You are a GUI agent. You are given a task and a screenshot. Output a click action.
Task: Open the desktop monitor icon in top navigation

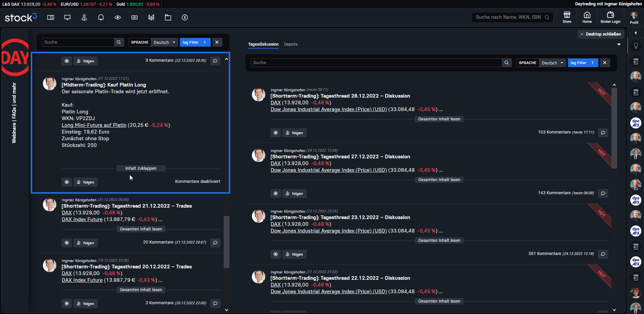tap(67, 18)
